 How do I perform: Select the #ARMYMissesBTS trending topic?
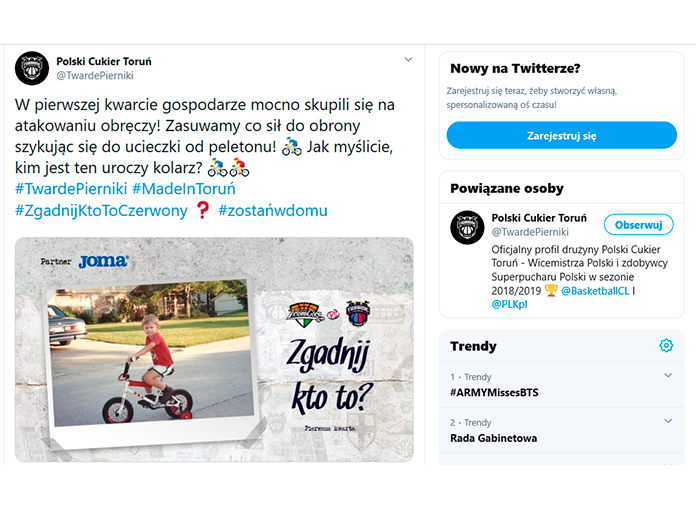click(494, 393)
